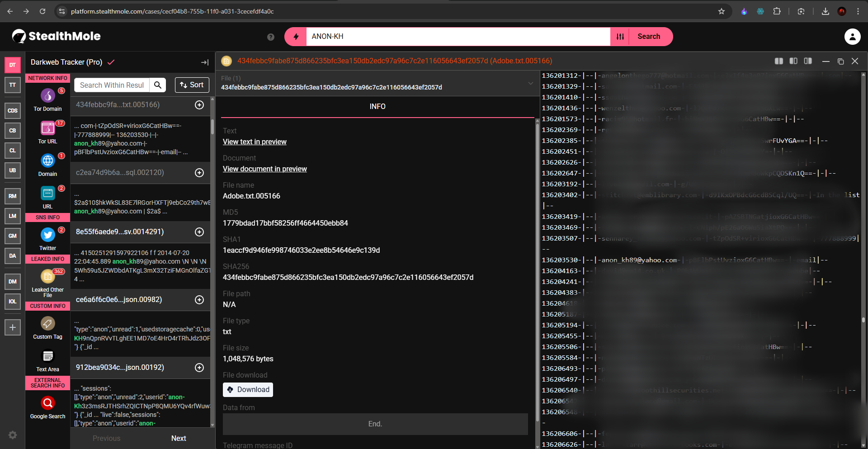Viewport: 868px width, 449px height.
Task: Expand result ce6a6f6c0e6...json.00982 plus
Action: pyautogui.click(x=199, y=300)
